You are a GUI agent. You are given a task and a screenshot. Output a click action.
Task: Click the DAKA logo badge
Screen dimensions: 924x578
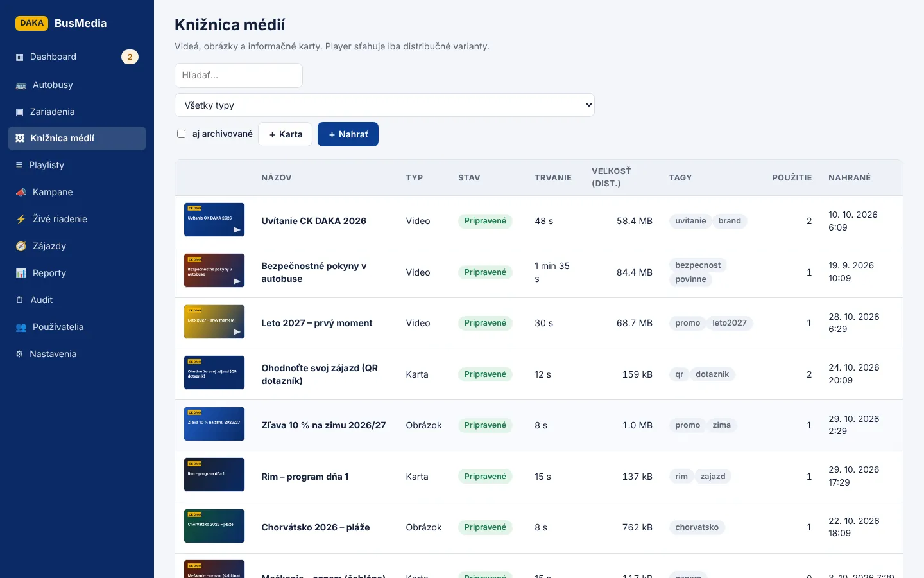click(x=31, y=23)
